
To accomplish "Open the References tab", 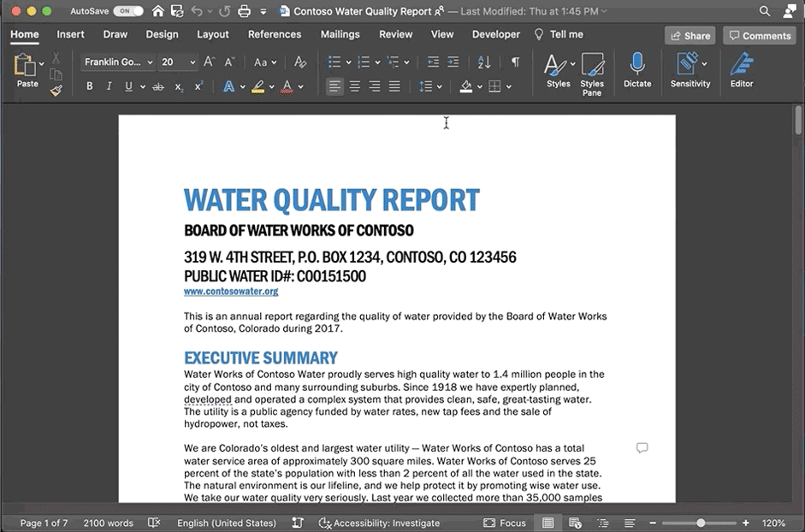I will (x=274, y=34).
